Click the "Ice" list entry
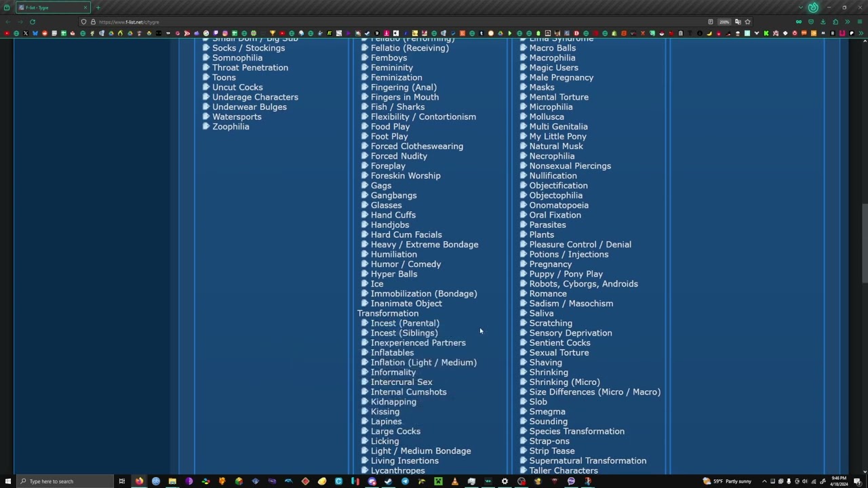868x488 pixels. pyautogui.click(x=377, y=284)
